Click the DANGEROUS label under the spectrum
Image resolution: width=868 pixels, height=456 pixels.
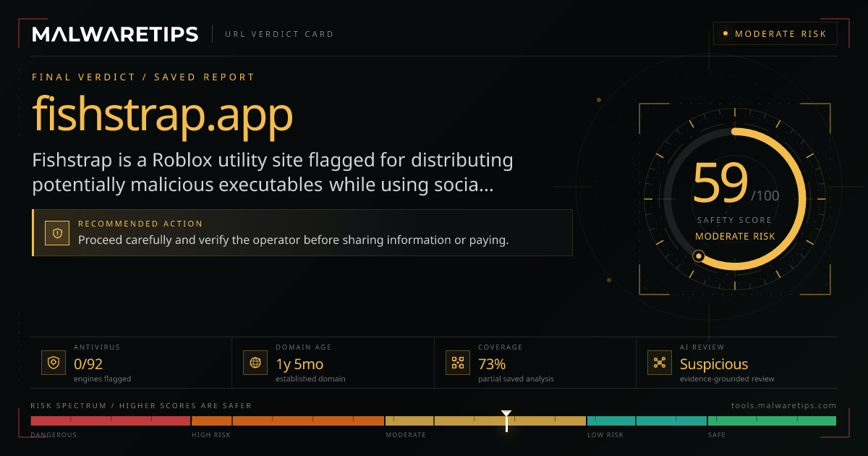coord(54,435)
